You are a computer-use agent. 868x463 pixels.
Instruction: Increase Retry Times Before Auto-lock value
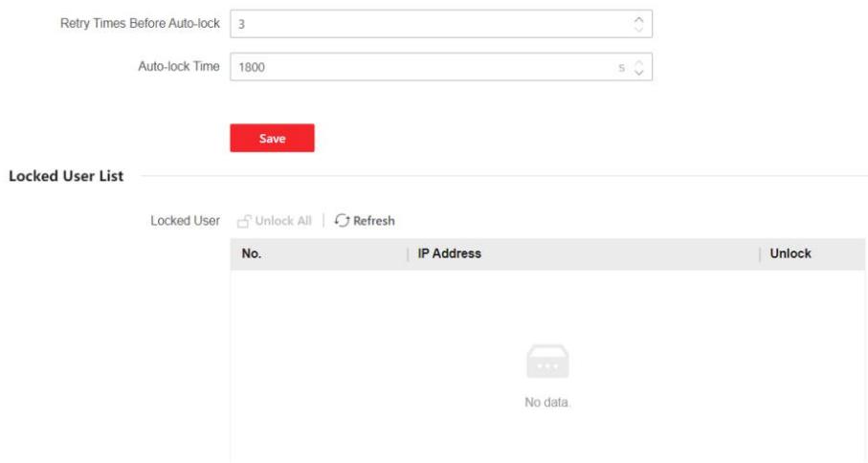click(x=638, y=19)
